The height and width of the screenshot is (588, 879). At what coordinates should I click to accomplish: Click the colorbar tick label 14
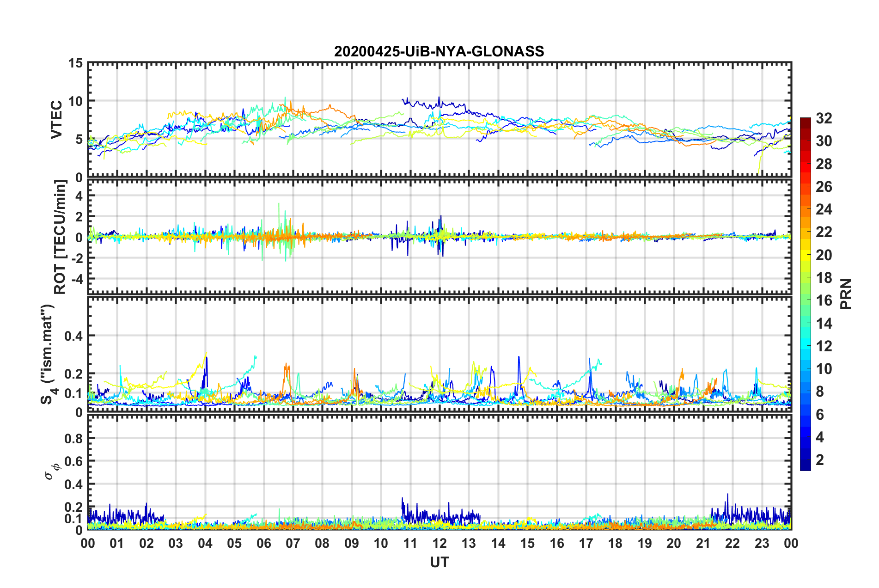pos(824,324)
